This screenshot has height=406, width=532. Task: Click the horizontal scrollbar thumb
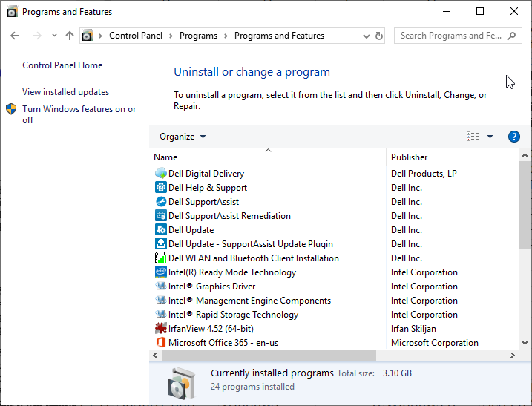pyautogui.click(x=269, y=355)
